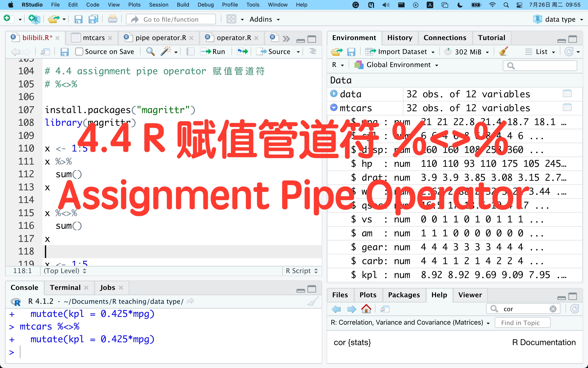Load a workspace in the Environment pane
The height and width of the screenshot is (368, 588).
[x=337, y=52]
